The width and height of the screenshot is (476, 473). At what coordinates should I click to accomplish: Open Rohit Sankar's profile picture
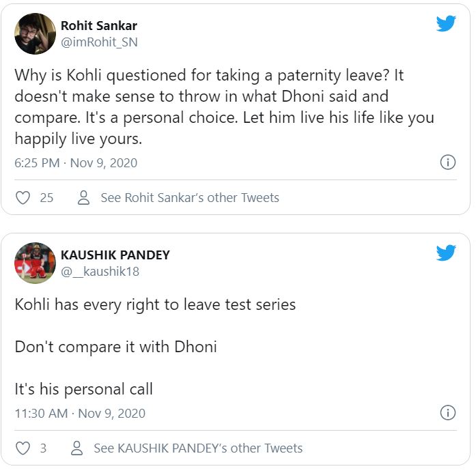tap(35, 33)
